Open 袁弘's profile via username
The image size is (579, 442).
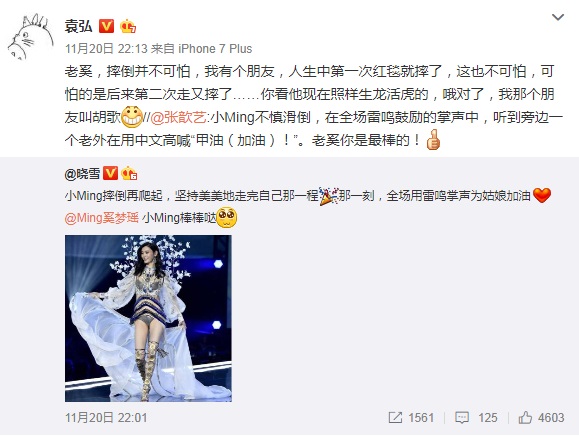(x=78, y=26)
